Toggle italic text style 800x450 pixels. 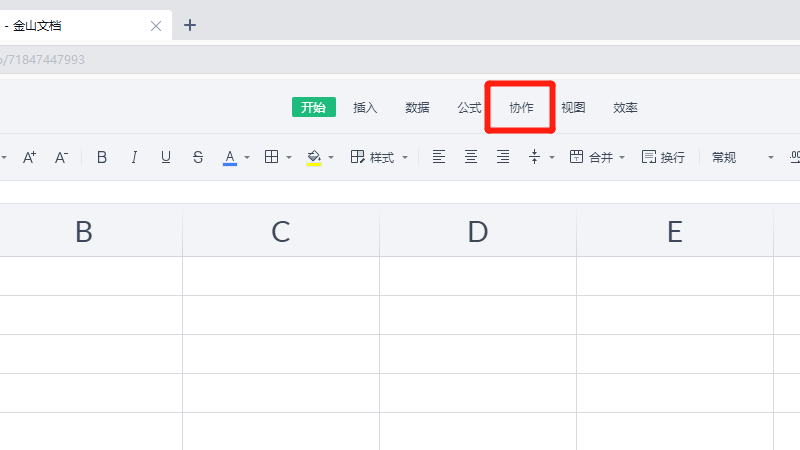pyautogui.click(x=134, y=157)
